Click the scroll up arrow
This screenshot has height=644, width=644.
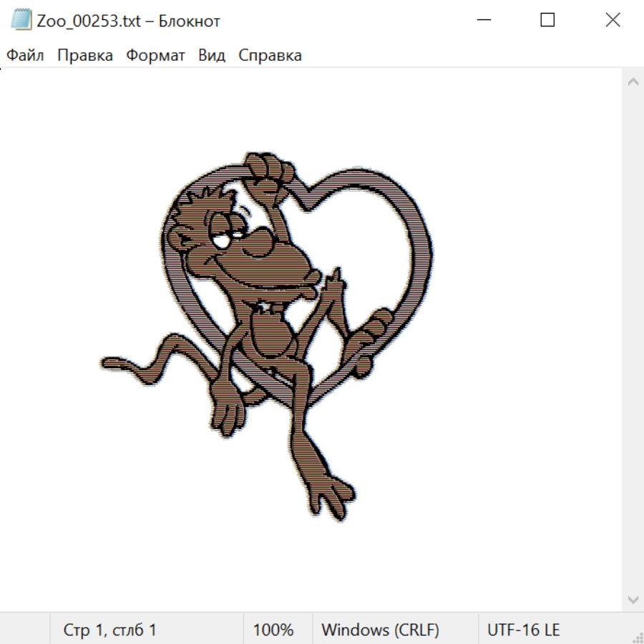633,82
